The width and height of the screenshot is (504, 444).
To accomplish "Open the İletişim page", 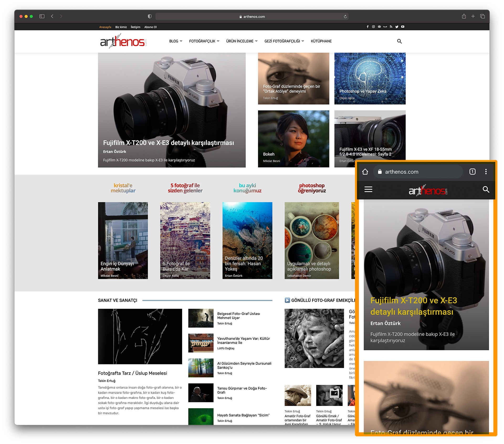I will [135, 27].
